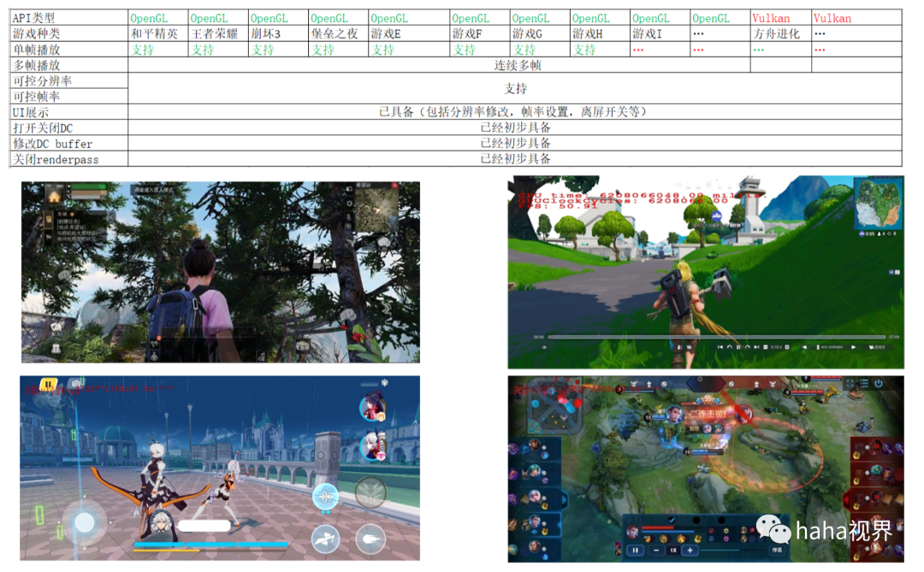Click the API类型 row header
Image resolution: width=924 pixels, height=572 pixels.
click(x=69, y=18)
